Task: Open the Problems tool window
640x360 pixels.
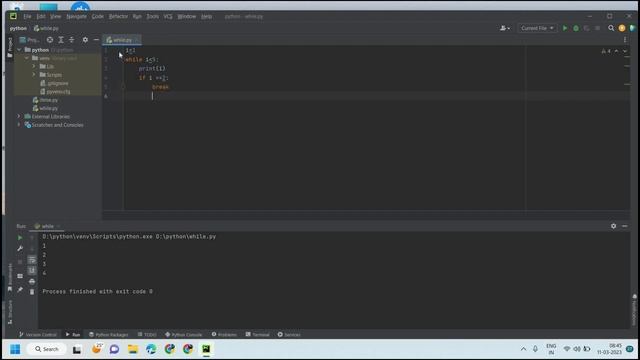Action: pyautogui.click(x=224, y=334)
